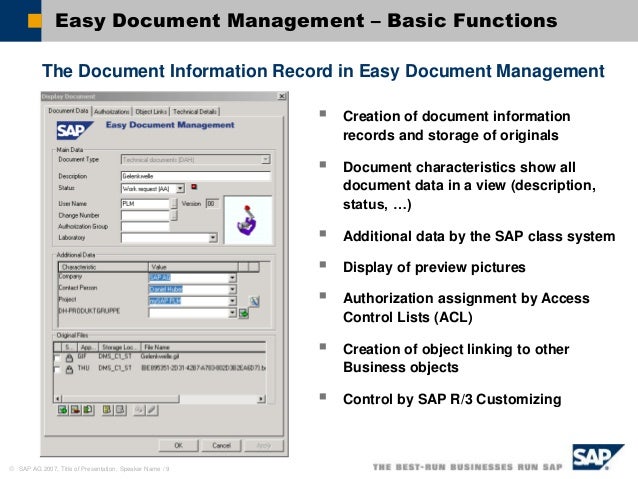Click the yellow document icon under Original Files
The width and height of the screenshot is (638, 479).
[x=107, y=410]
